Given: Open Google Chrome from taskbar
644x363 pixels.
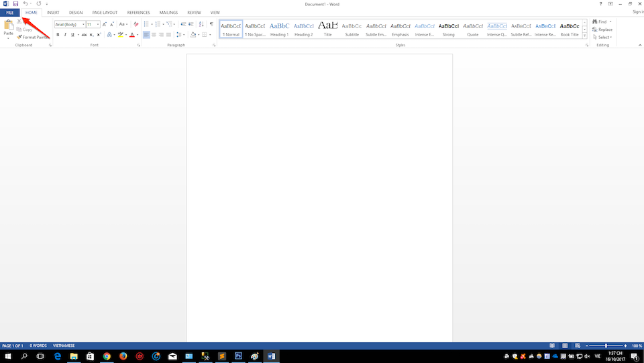Looking at the screenshot, I should coord(107,356).
